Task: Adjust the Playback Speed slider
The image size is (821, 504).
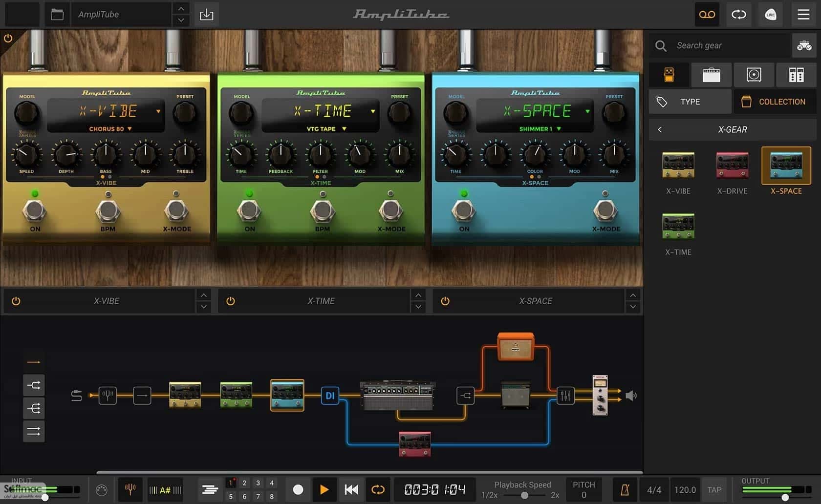Action: coord(524,495)
